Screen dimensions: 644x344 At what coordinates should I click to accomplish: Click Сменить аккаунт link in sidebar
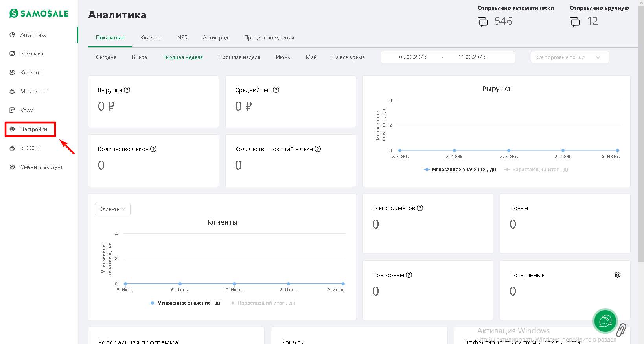tap(41, 167)
